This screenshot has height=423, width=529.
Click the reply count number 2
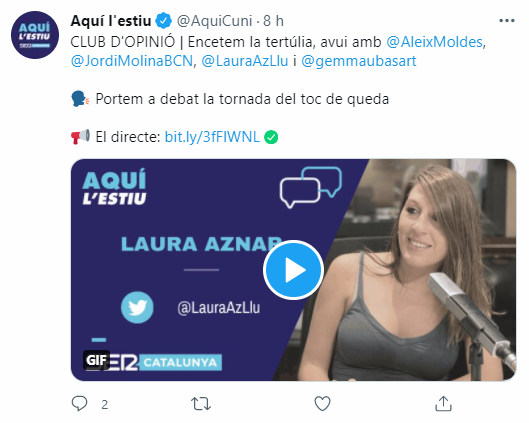(105, 404)
